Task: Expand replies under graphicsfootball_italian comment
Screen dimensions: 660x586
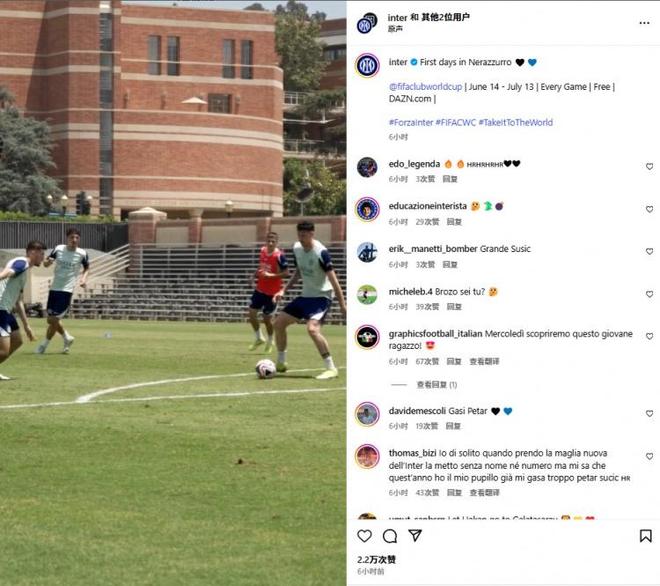Action: click(x=436, y=385)
